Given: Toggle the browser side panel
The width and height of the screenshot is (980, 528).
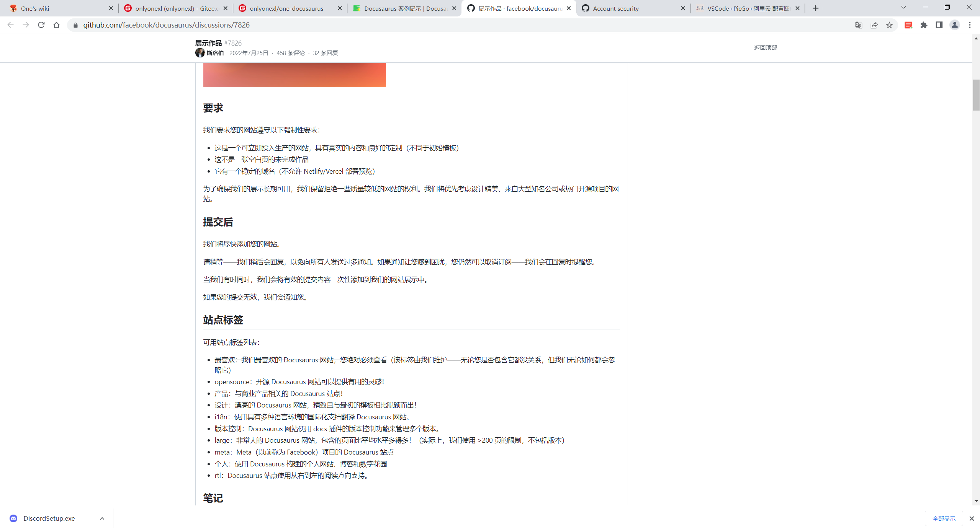Looking at the screenshot, I should tap(939, 25).
